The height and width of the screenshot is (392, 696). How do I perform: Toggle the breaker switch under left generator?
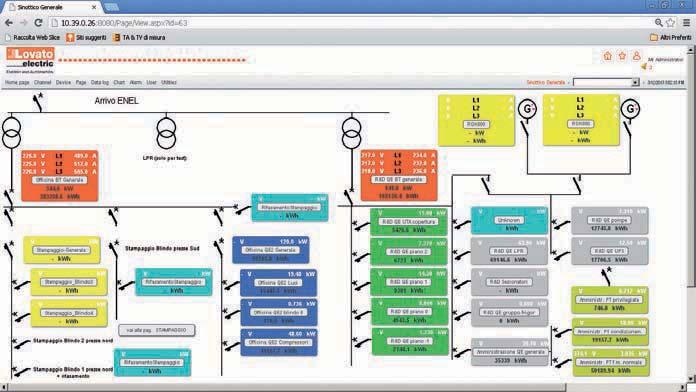pos(525,129)
